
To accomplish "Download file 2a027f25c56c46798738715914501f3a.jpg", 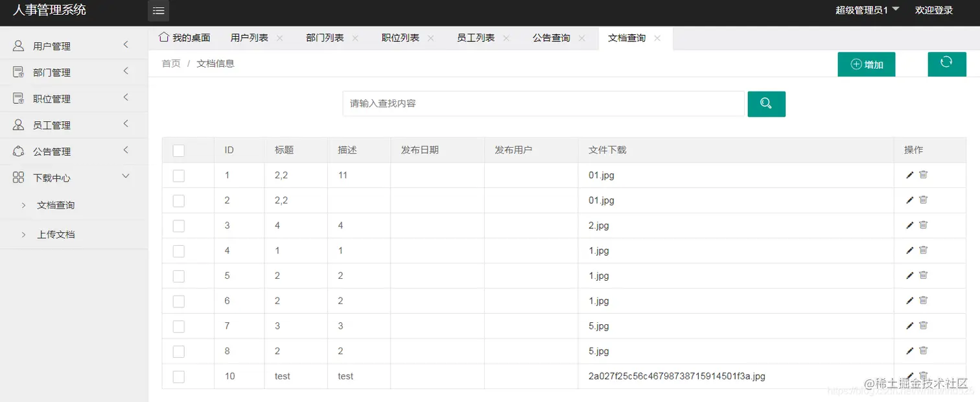I will click(x=677, y=376).
